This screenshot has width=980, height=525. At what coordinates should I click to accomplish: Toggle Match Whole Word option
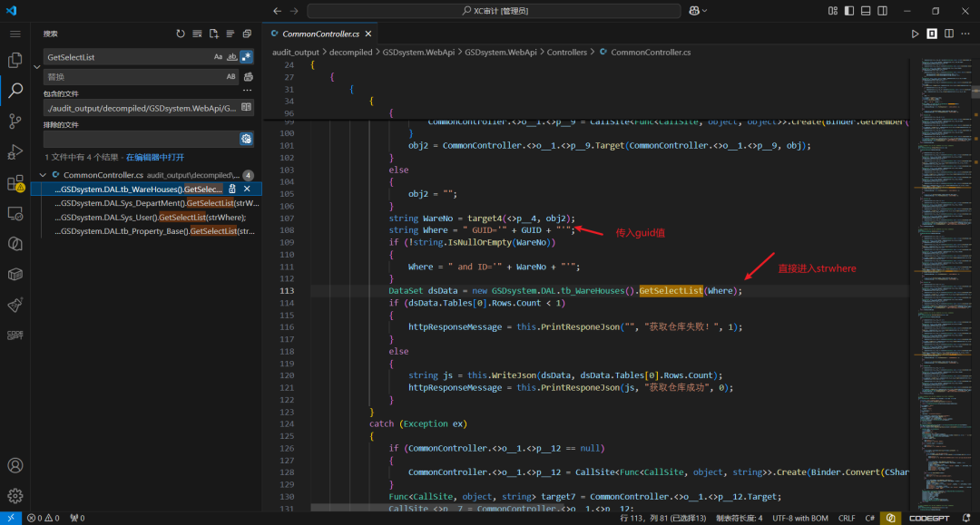coord(232,57)
